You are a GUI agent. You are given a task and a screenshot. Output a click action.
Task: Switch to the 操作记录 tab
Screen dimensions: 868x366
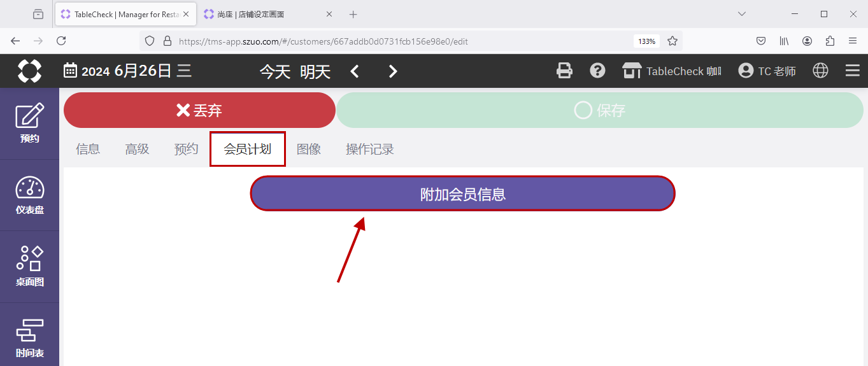click(x=370, y=149)
